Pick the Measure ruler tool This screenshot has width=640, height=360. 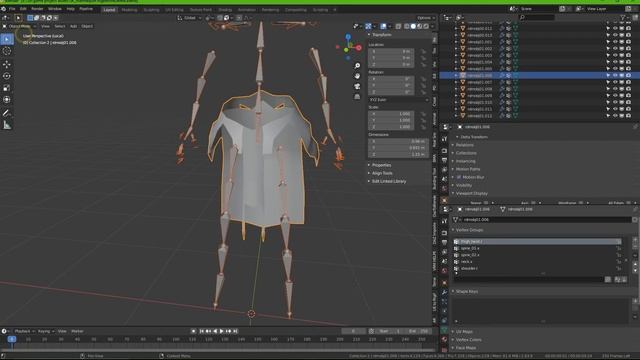coord(7,125)
